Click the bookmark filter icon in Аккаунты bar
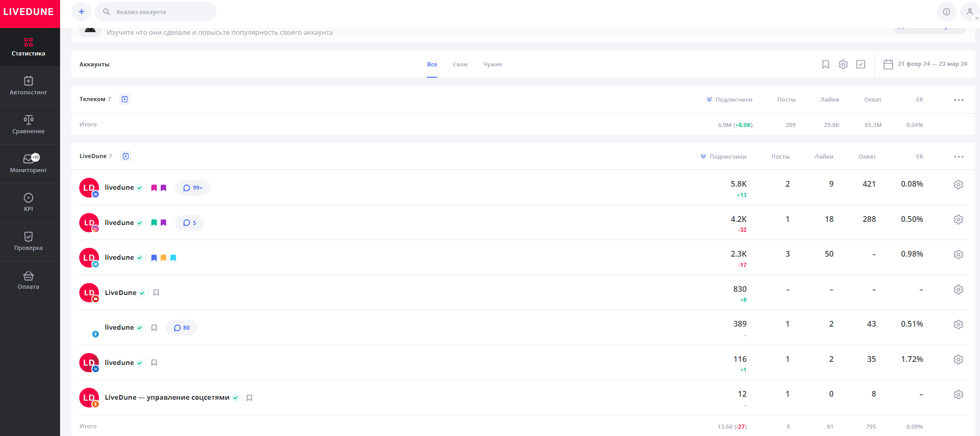The image size is (980, 436). [x=826, y=64]
